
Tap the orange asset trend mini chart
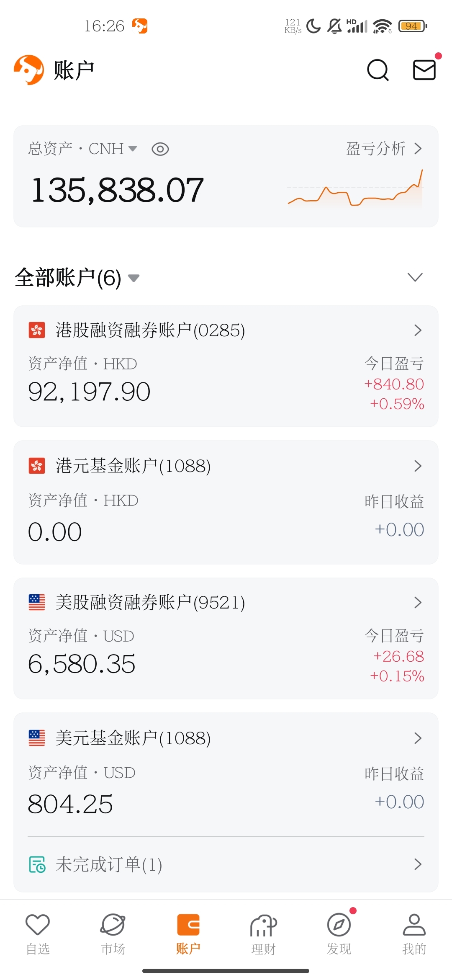point(355,188)
